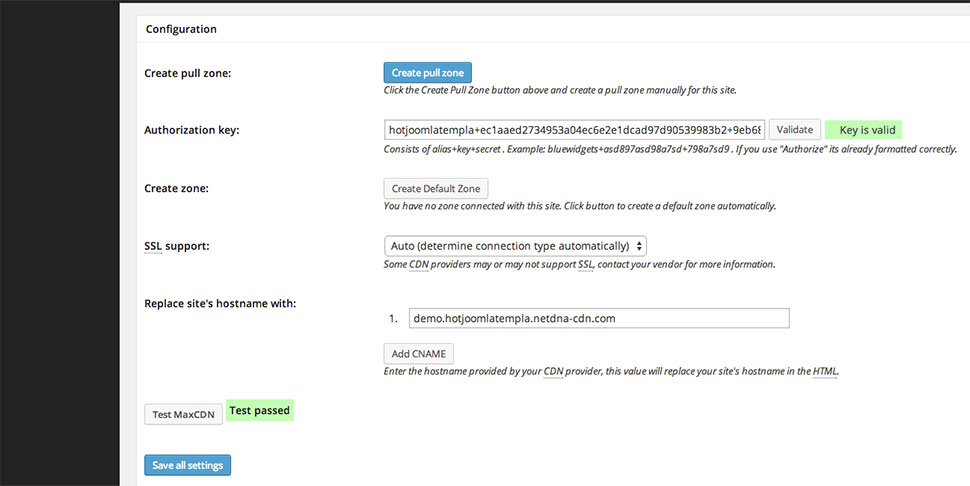Click the 'Consists of alias+key+secret' help text

click(x=671, y=149)
